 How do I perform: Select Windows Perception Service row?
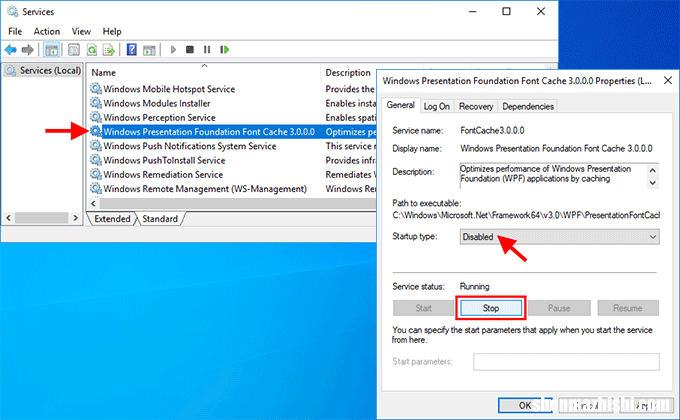tap(233, 117)
